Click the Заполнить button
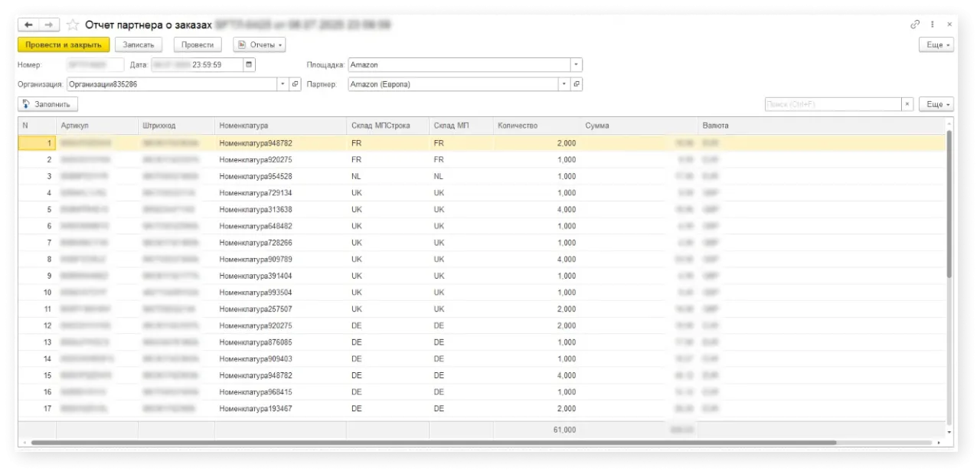Image resolution: width=980 pixels, height=474 pixels. (47, 103)
